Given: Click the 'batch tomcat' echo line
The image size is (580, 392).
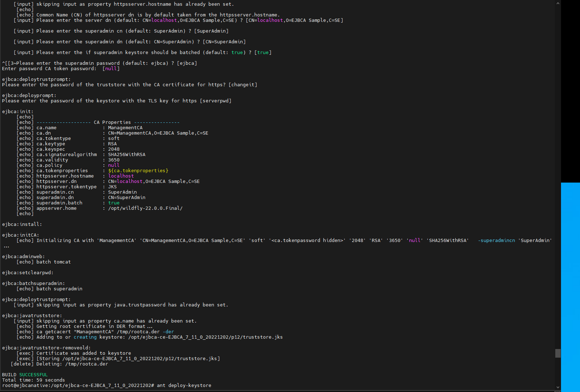Looking at the screenshot, I should point(44,262).
